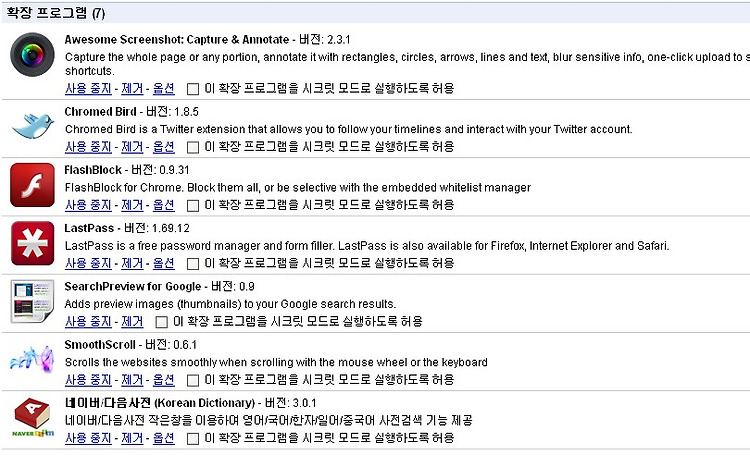
Task: Open FlashBlock 옵션 settings link
Action: click(164, 205)
